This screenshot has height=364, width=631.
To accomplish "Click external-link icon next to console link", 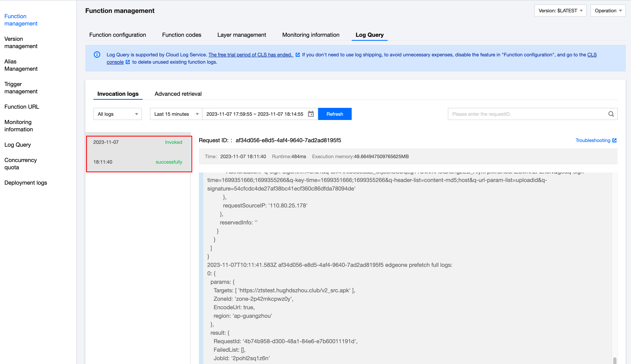I will tap(128, 62).
